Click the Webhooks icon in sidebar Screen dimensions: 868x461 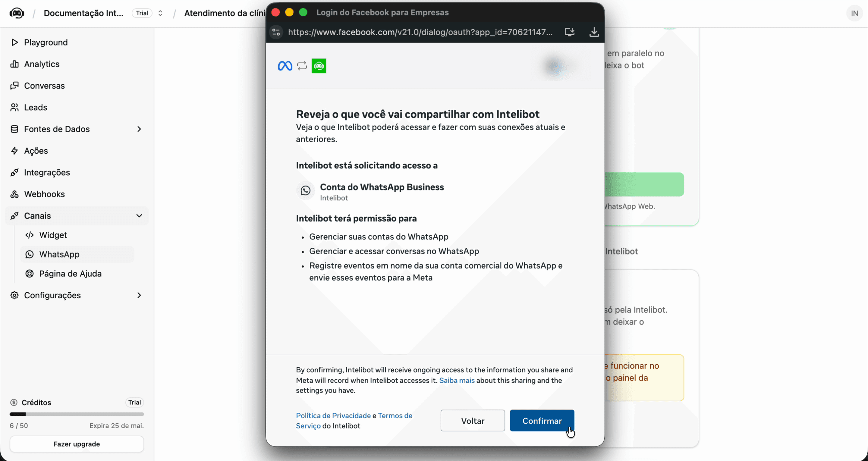[x=14, y=194]
